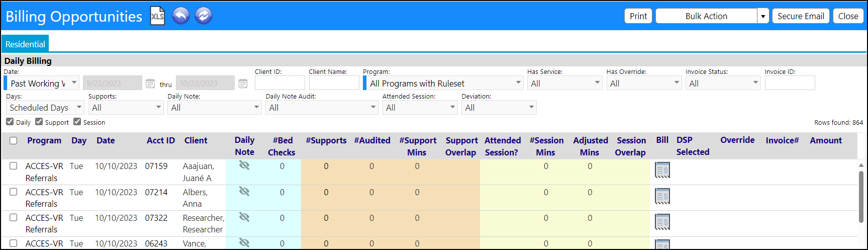Sort by Amount column header
Viewport: 868px width, 250px height.
click(x=826, y=140)
